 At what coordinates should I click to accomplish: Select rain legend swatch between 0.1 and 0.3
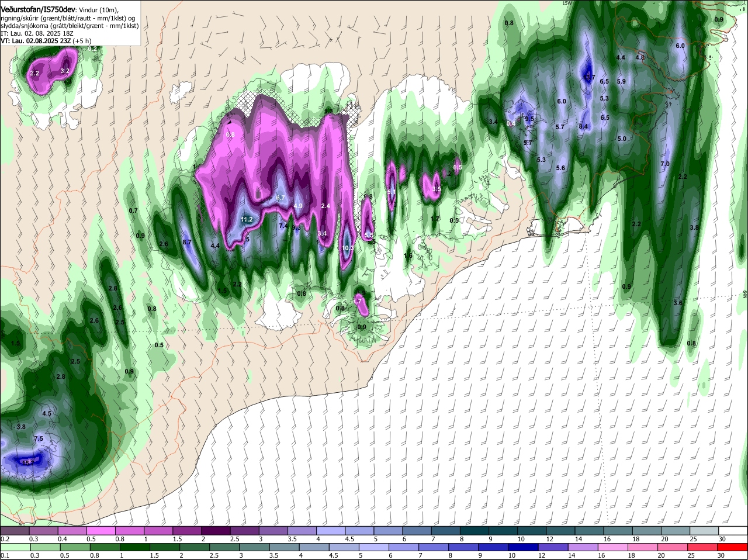coord(15,547)
